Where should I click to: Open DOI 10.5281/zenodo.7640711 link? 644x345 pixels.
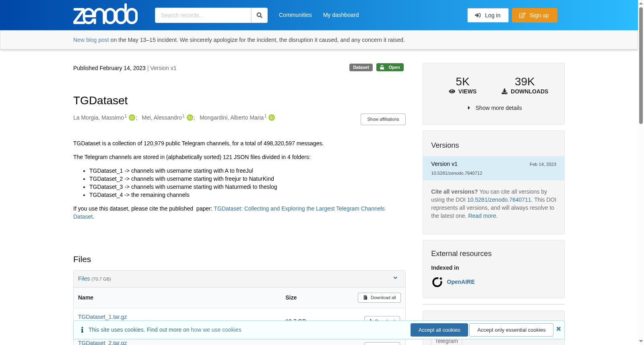click(x=499, y=200)
